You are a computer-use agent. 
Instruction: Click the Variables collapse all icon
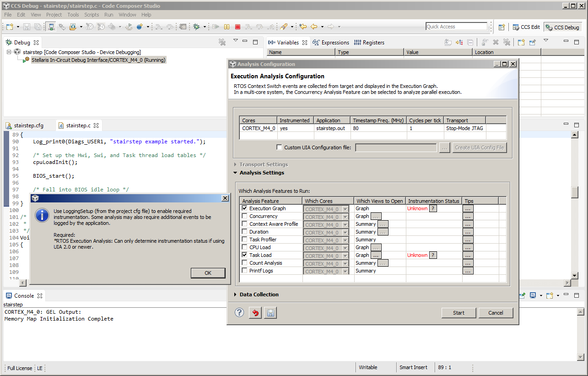(470, 43)
